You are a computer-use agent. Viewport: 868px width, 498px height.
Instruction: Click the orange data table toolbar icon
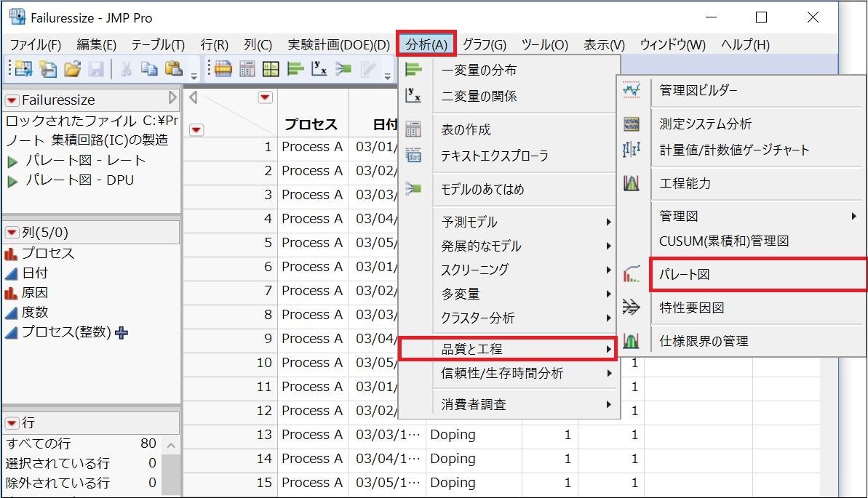(x=223, y=68)
